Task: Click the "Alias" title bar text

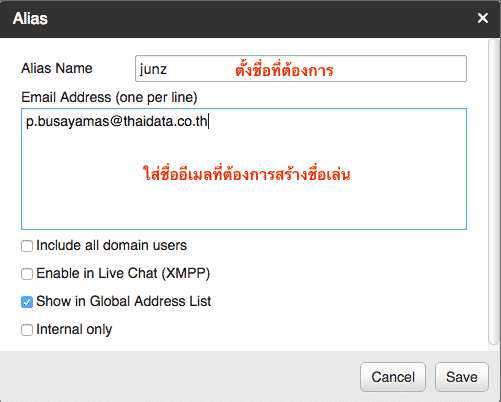Action: (x=30, y=18)
